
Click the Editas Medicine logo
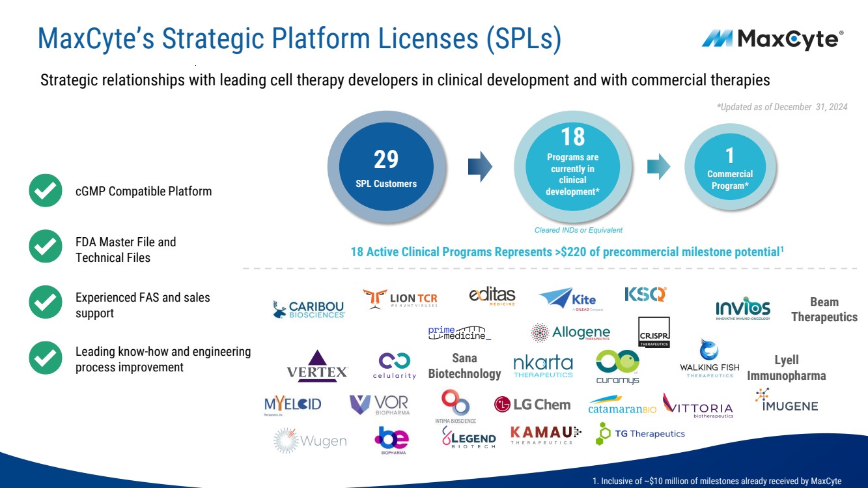492,296
